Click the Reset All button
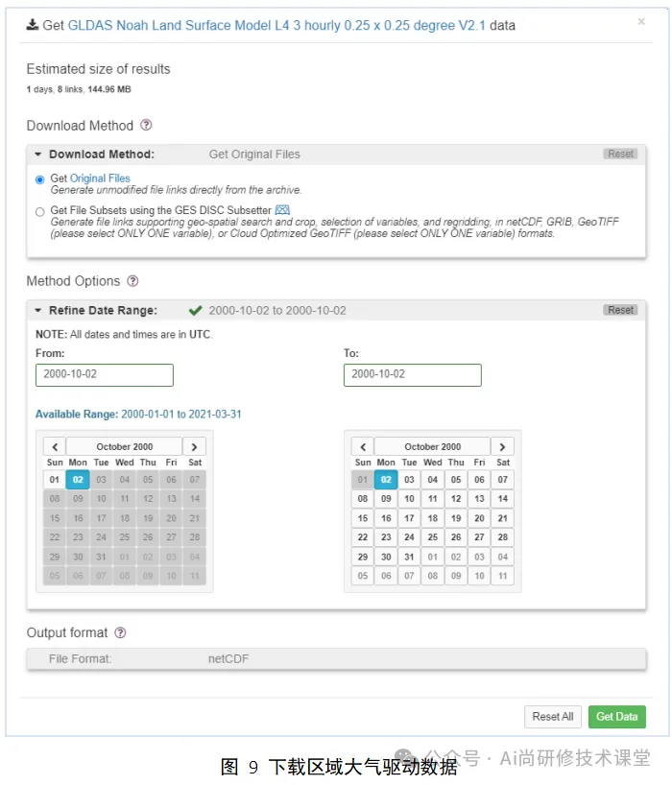The width and height of the screenshot is (672, 785). click(x=553, y=717)
